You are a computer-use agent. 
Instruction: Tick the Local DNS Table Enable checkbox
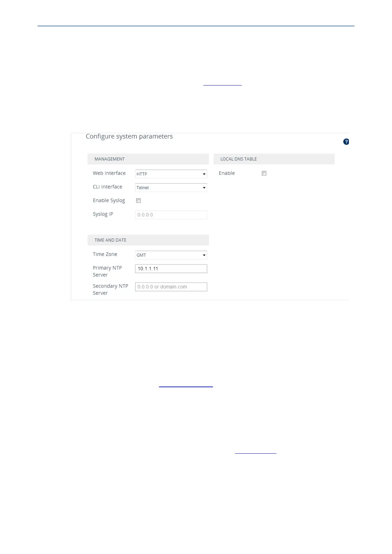tap(264, 173)
